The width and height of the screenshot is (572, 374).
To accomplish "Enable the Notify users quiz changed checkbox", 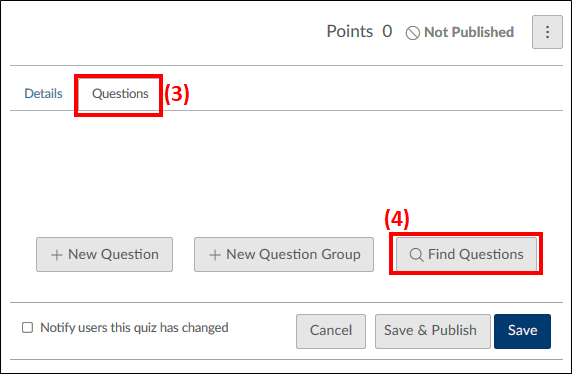I will (27, 327).
